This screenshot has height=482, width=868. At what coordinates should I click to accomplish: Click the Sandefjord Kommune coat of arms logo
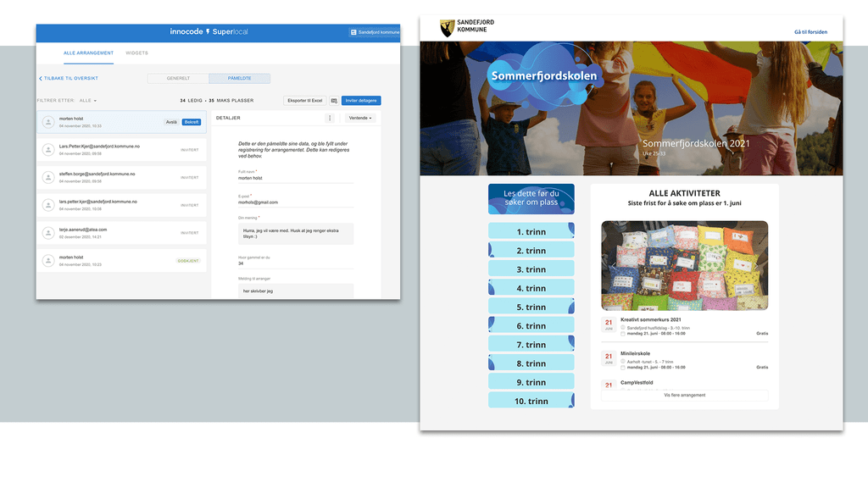click(x=447, y=28)
